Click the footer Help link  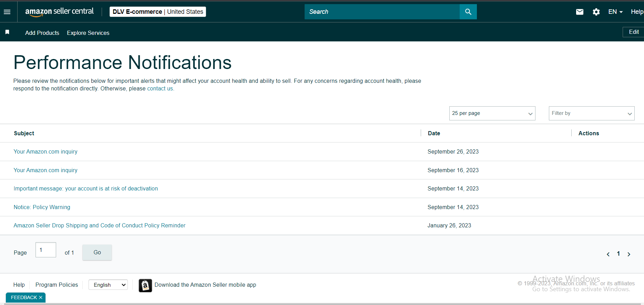19,285
